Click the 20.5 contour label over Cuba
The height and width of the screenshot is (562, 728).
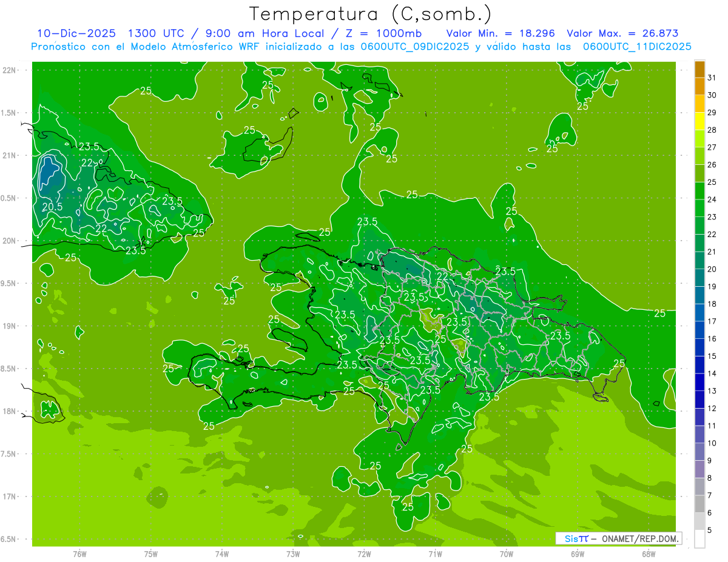click(x=52, y=207)
